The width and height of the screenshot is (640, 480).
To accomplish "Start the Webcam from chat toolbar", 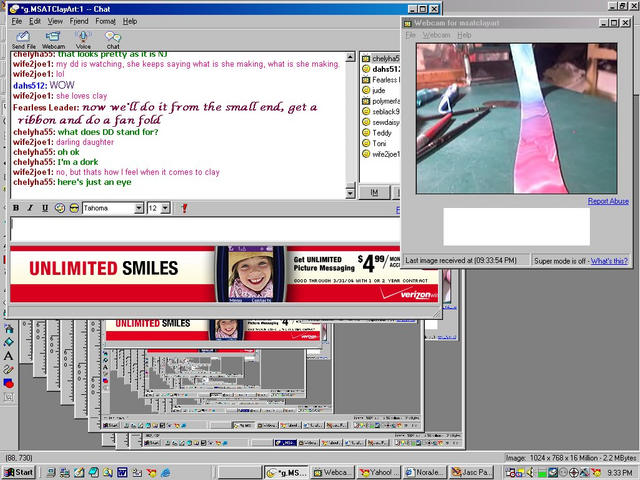I will (53, 40).
